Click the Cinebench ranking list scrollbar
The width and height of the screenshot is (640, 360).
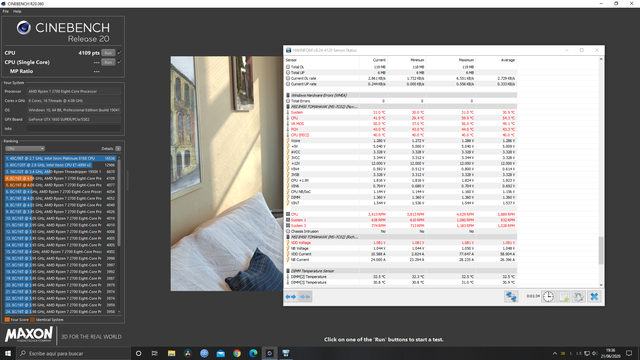tap(119, 202)
